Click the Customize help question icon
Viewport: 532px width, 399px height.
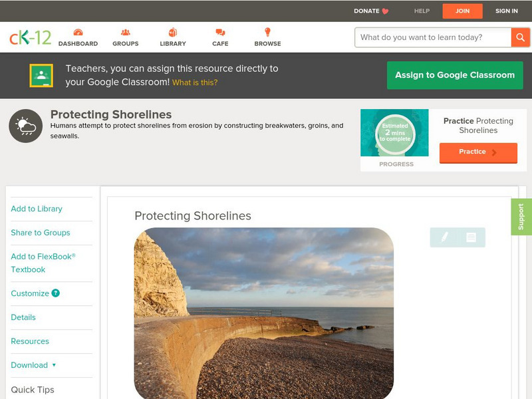(56, 293)
